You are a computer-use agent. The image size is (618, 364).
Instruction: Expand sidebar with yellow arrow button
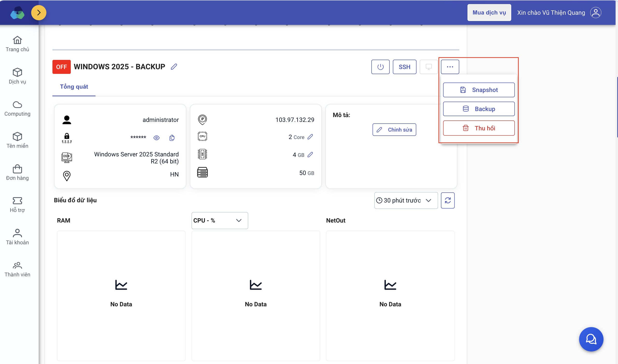pyautogui.click(x=39, y=13)
